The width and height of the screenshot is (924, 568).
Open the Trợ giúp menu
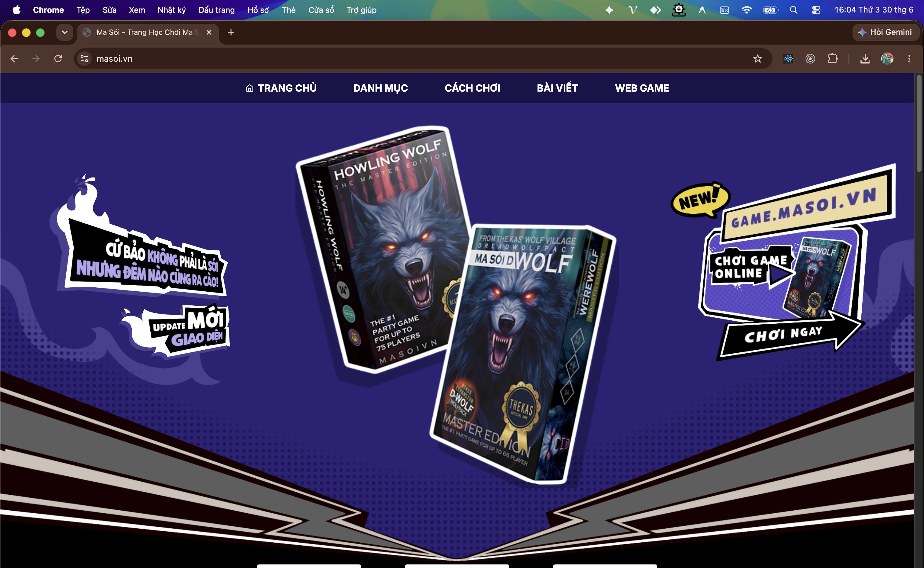(361, 10)
